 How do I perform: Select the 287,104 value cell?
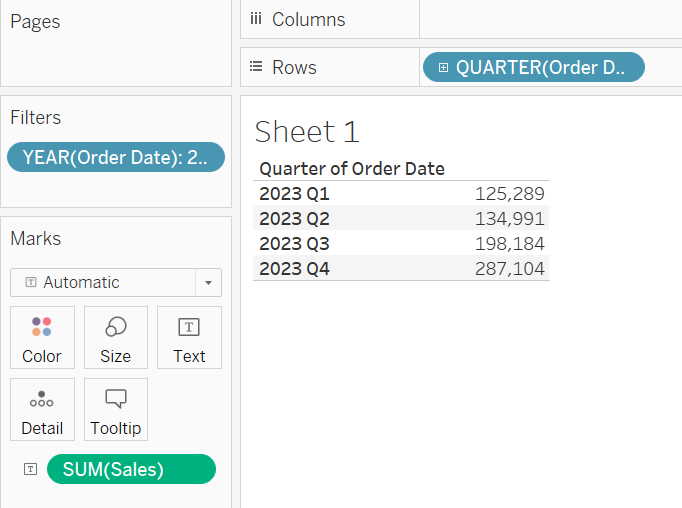point(509,269)
